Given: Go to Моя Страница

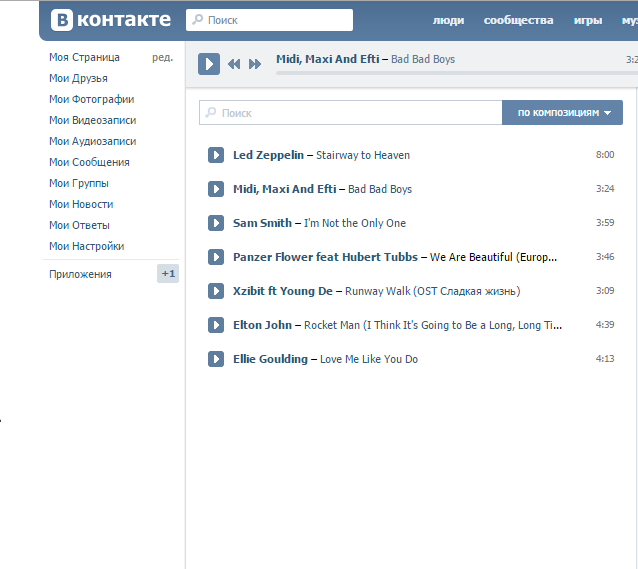Looking at the screenshot, I should click(84, 57).
